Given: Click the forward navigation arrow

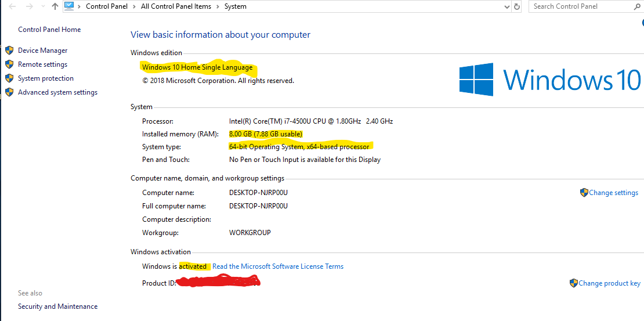Looking at the screenshot, I should [x=29, y=6].
